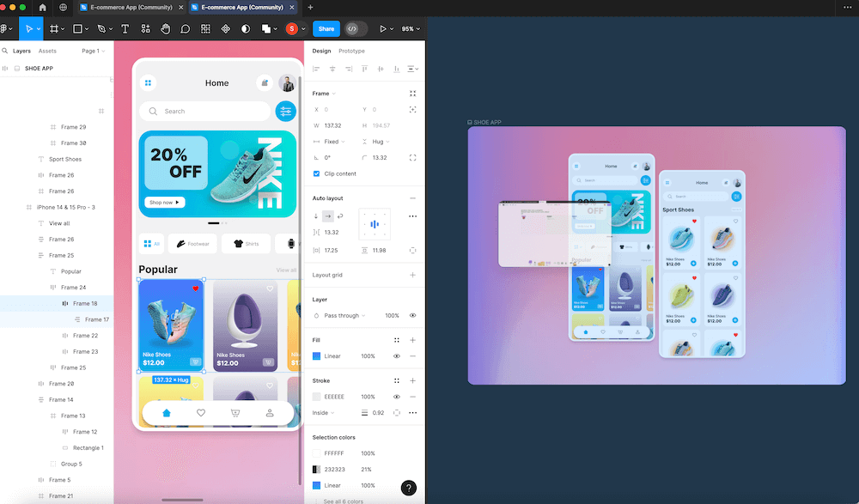
Task: Select the Text tool
Action: [x=125, y=28]
